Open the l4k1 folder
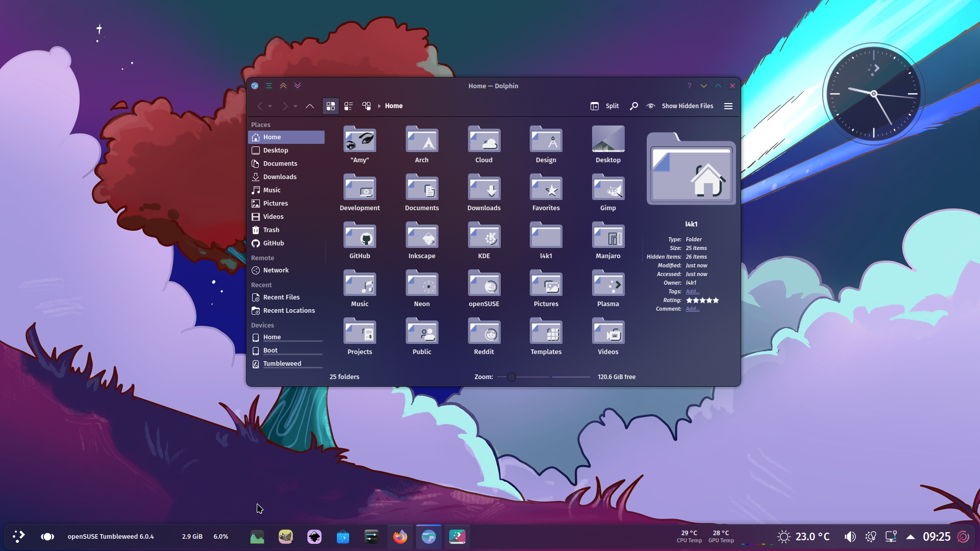 546,241
